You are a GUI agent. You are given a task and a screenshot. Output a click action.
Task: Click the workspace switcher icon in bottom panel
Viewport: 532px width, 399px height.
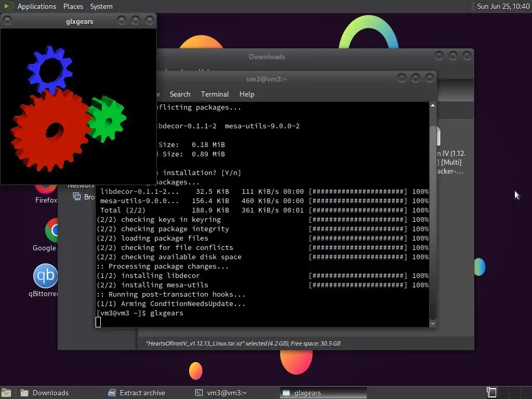[491, 393]
